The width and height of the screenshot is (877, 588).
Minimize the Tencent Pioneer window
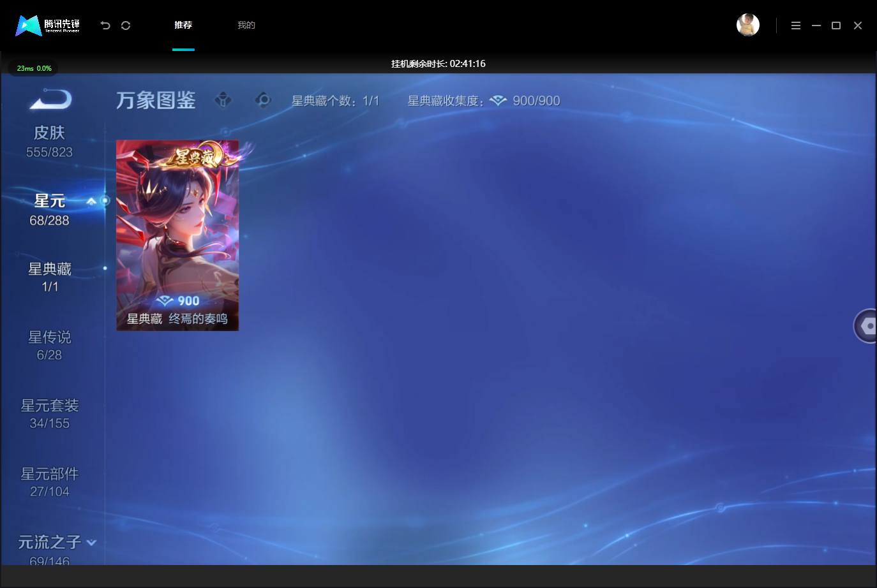pyautogui.click(x=816, y=26)
